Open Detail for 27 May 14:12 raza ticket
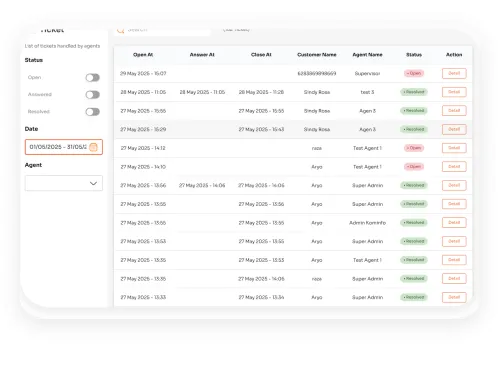 pos(454,148)
